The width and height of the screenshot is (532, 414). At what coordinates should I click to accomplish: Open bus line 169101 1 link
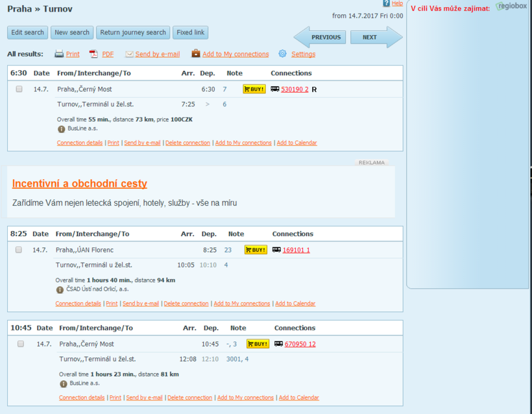(x=296, y=250)
